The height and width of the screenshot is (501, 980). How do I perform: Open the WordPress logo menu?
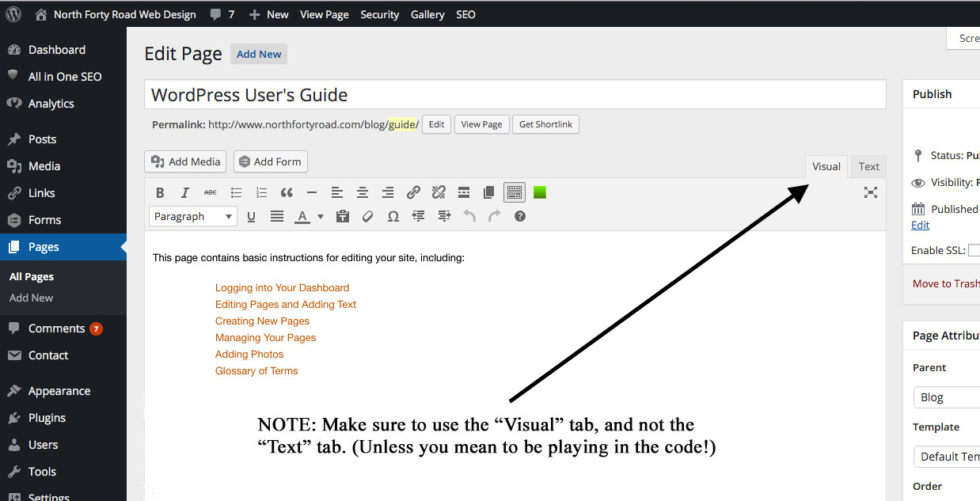[x=14, y=14]
